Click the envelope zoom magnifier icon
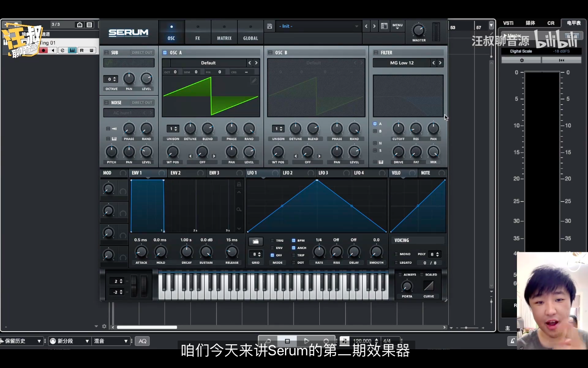 click(x=239, y=209)
